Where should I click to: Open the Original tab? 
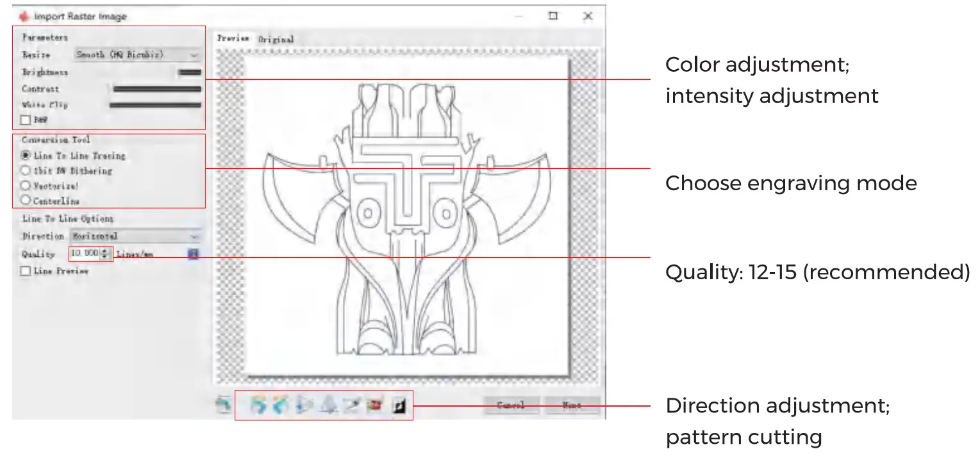[x=276, y=39]
